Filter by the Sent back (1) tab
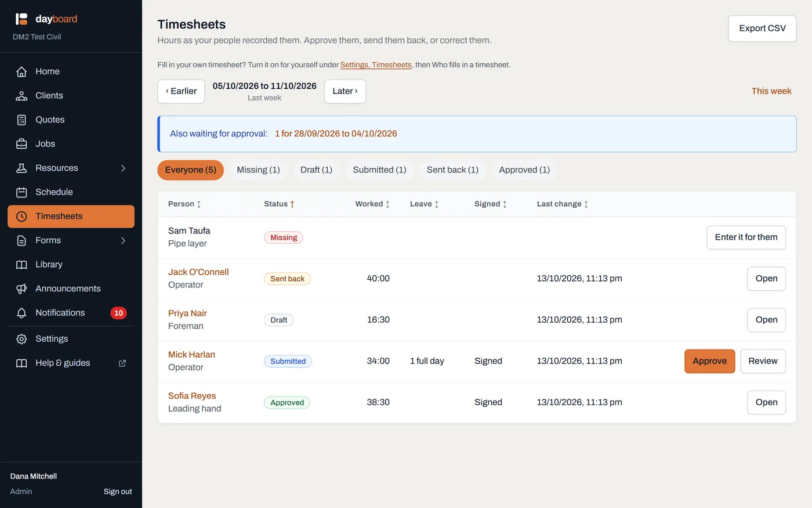812x508 pixels. 452,170
